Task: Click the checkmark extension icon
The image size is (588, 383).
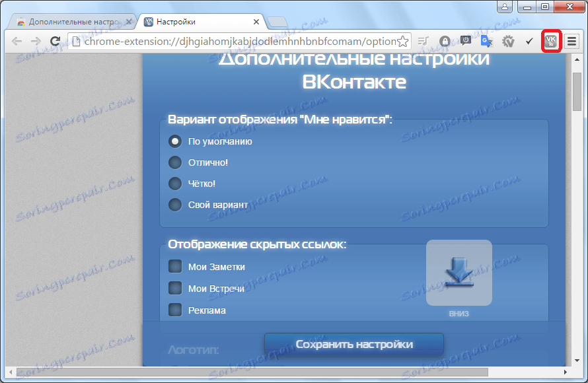Action: (x=529, y=41)
